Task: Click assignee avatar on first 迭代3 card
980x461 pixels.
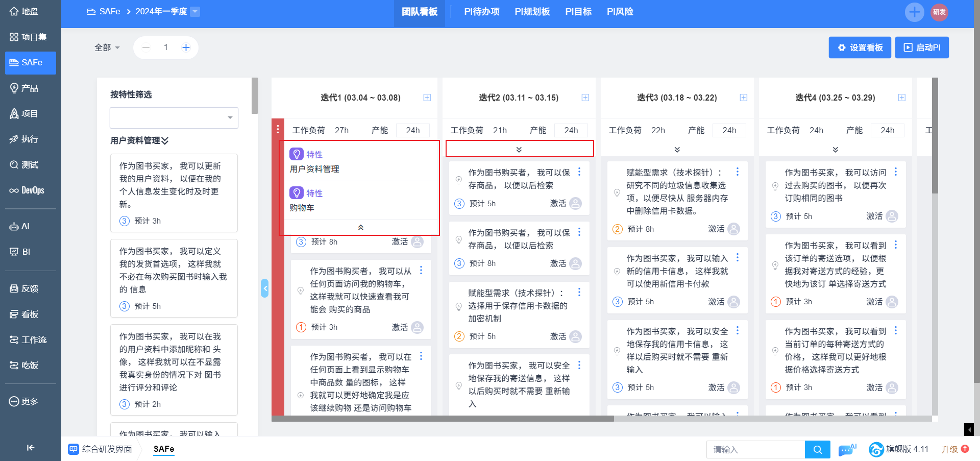Action: pos(733,229)
